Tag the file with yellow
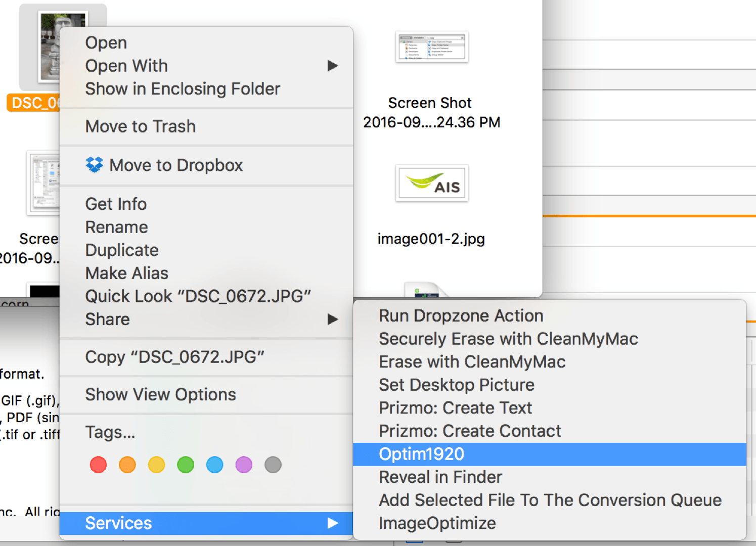The image size is (756, 546). coord(156,465)
